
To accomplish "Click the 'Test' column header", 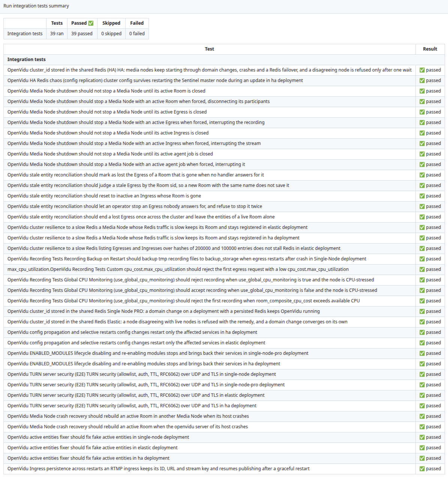I will tap(210, 49).
